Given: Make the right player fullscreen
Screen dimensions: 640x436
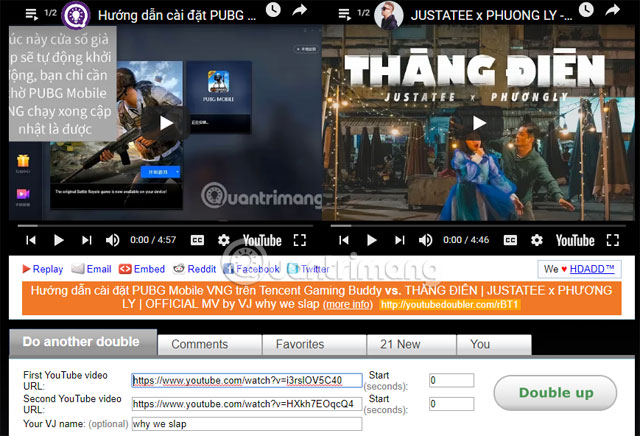Looking at the screenshot, I should tap(613, 240).
